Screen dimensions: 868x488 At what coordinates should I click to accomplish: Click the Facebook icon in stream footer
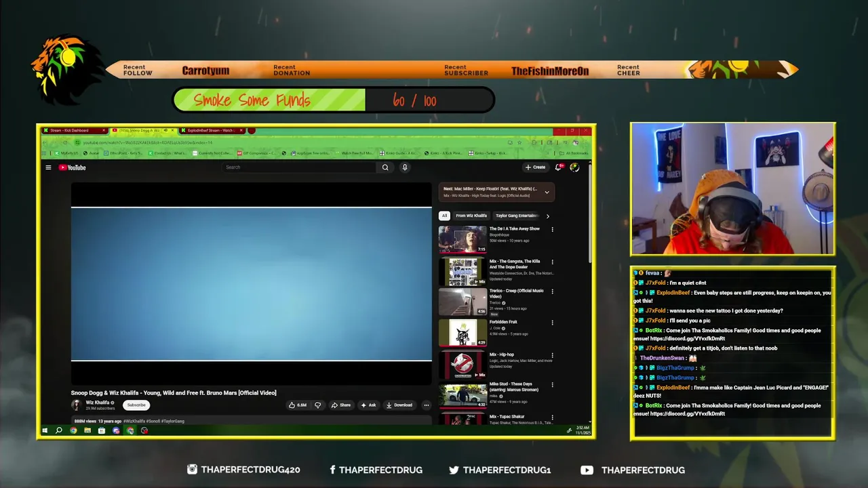[332, 470]
